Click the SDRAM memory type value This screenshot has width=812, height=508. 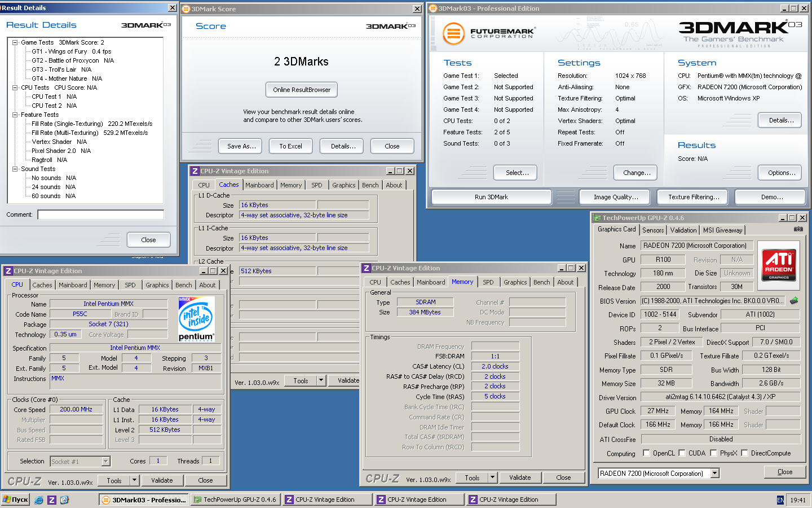pyautogui.click(x=426, y=302)
